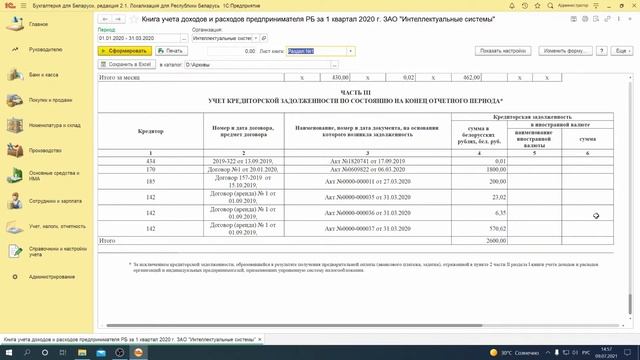Viewport: 640px width, 360px height.
Task: Open Windows taskbar search
Action: [27, 353]
